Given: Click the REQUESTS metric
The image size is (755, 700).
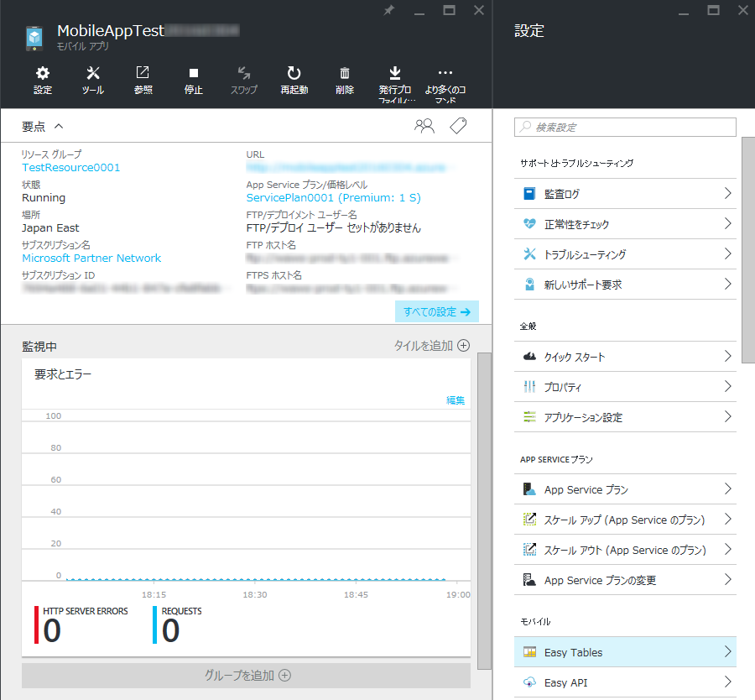Looking at the screenshot, I should 178,625.
